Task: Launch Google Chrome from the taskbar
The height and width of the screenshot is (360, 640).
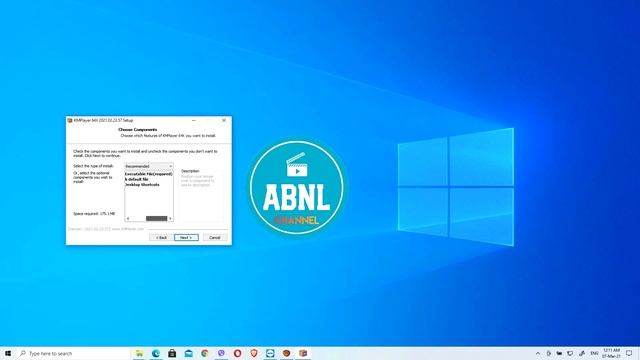Action: pos(204,353)
